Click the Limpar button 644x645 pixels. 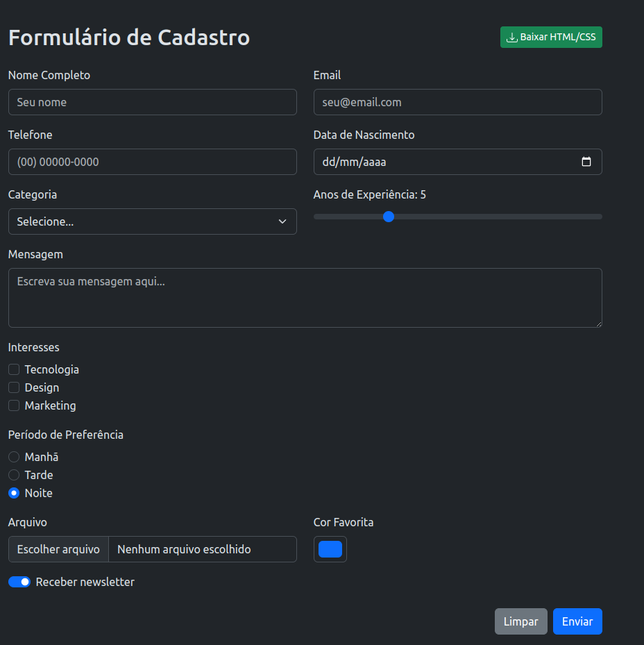click(520, 621)
